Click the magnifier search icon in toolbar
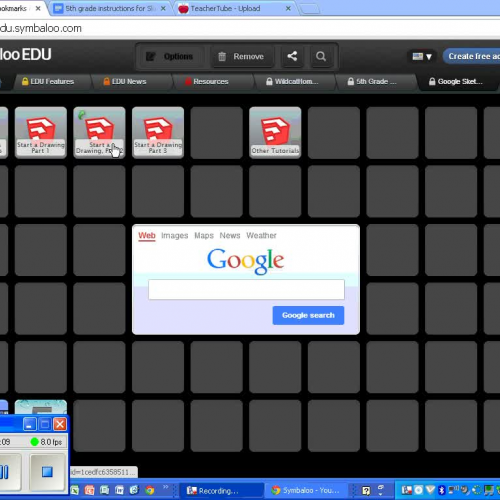Image resolution: width=500 pixels, height=500 pixels. coord(321,56)
